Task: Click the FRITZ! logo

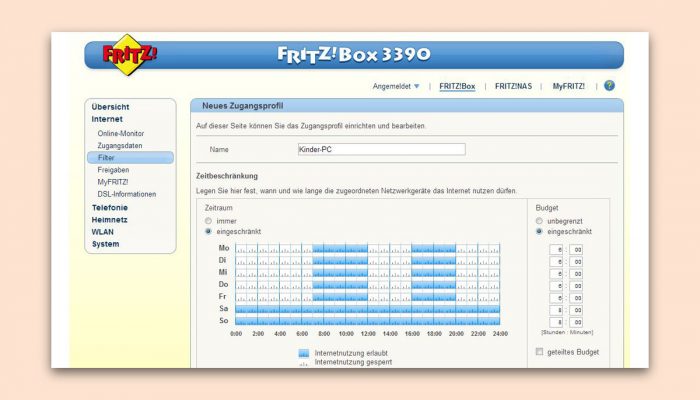Action: click(129, 54)
